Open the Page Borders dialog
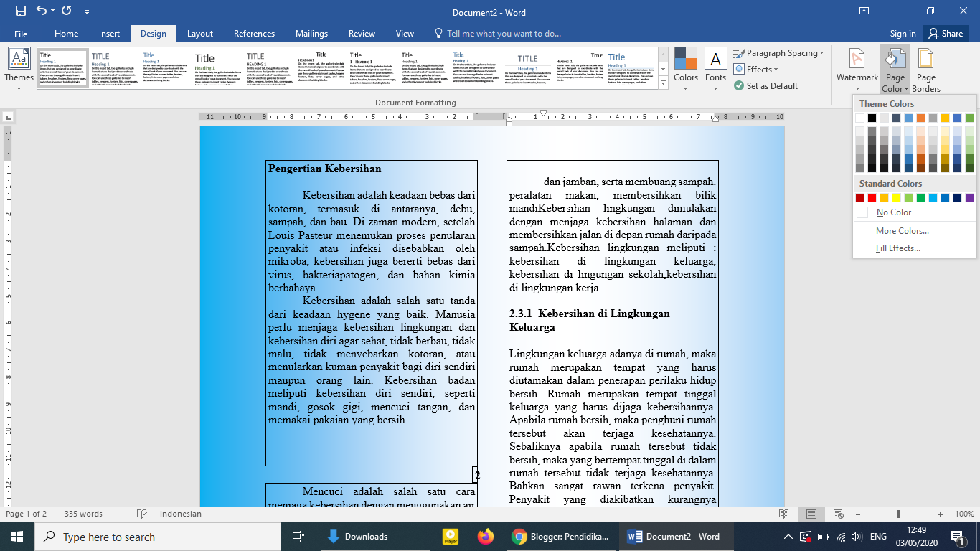 click(926, 69)
